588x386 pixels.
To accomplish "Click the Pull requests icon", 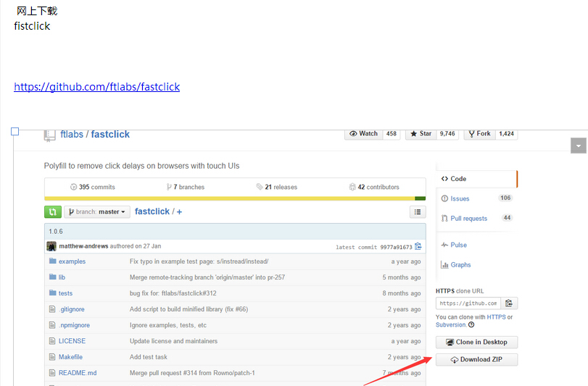I will point(444,218).
